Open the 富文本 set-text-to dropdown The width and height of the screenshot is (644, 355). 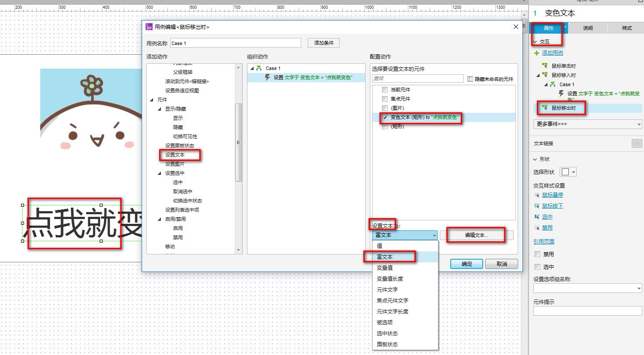[404, 235]
